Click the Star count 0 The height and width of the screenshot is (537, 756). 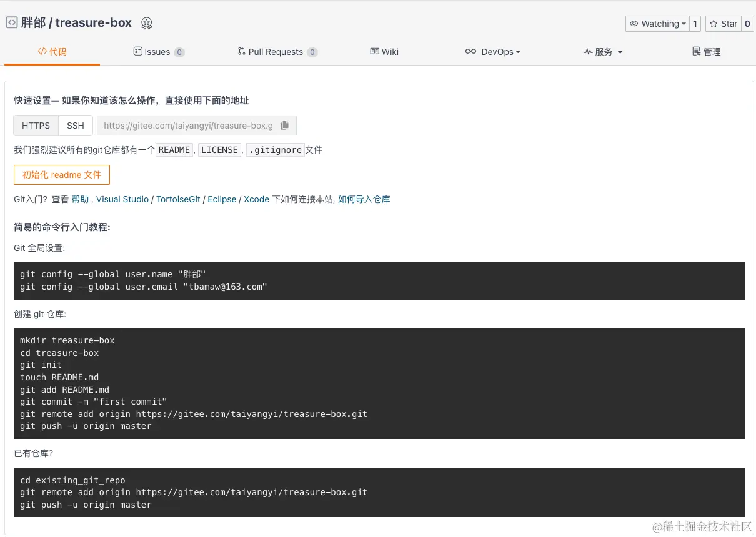coord(747,24)
